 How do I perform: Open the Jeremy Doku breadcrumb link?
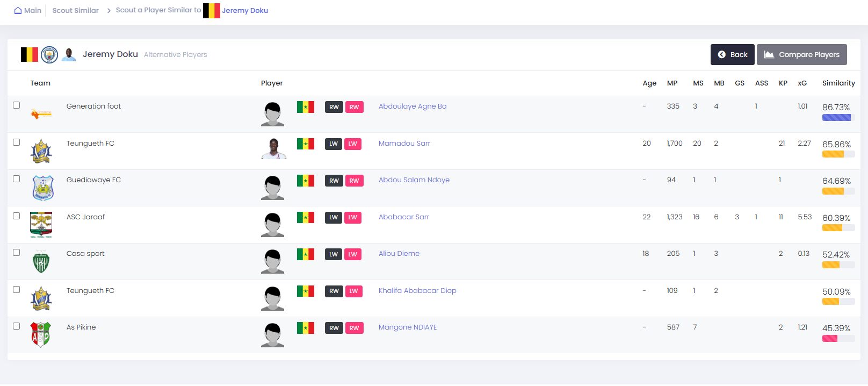point(245,10)
